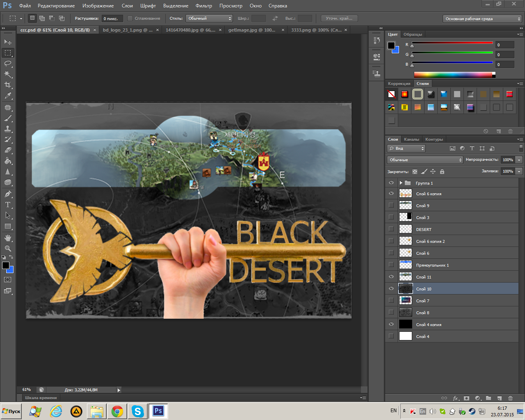Open the tool preset picker arrow
Screen dimensions: 525x420
click(21, 18)
